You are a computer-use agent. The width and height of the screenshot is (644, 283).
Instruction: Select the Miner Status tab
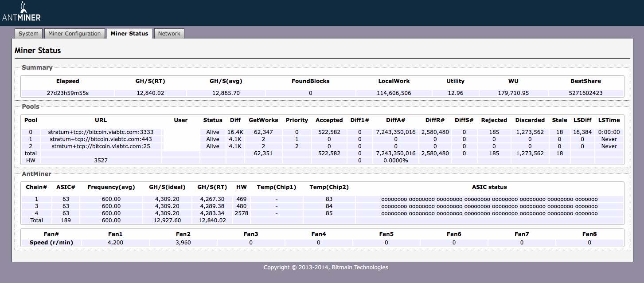click(x=129, y=34)
